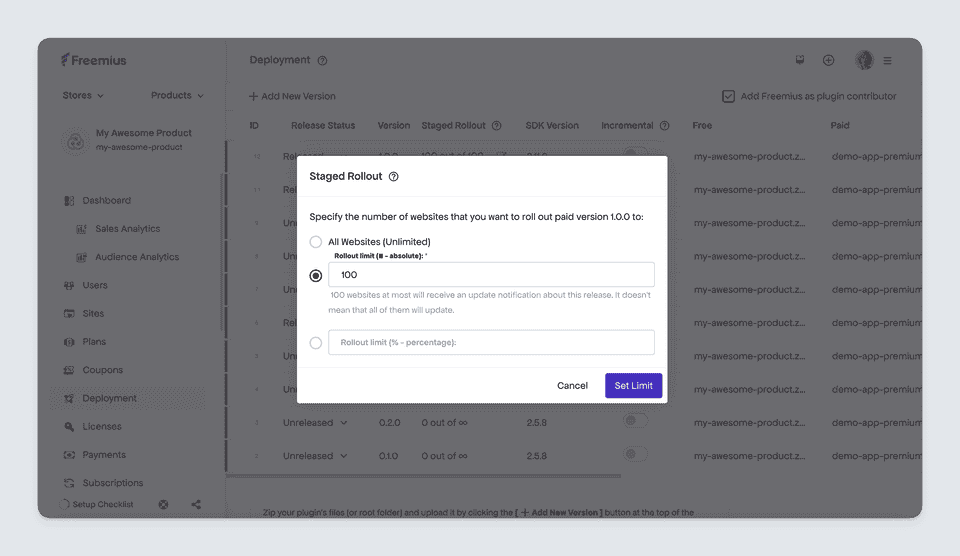Viewport: 960px width, 556px height.
Task: Click Cancel in Staged Rollout dialog
Action: tap(572, 386)
